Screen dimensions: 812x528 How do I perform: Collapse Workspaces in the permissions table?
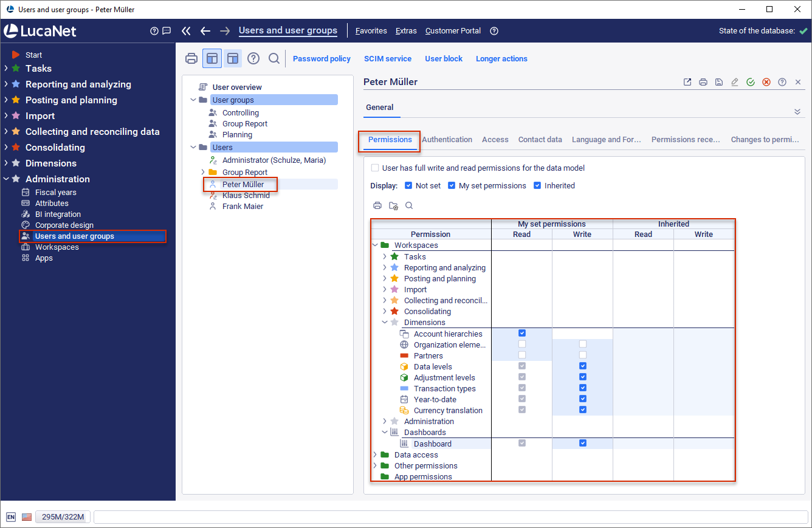tap(375, 245)
